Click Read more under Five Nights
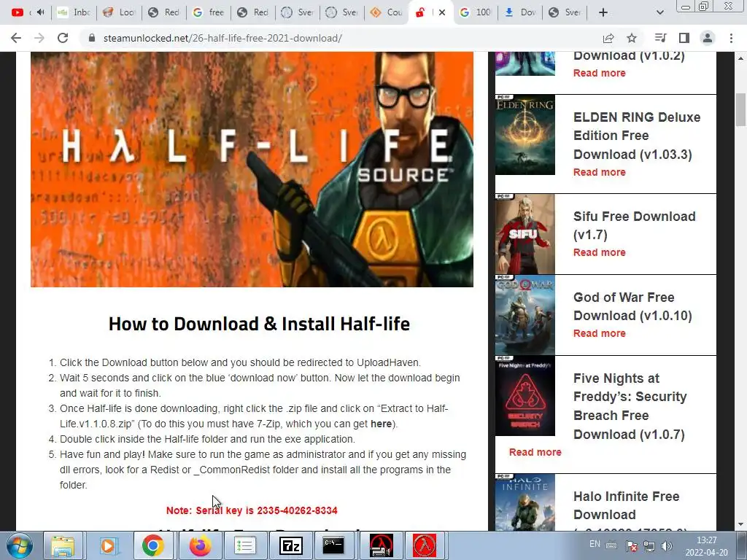Screen dimensions: 747x560 point(535,452)
